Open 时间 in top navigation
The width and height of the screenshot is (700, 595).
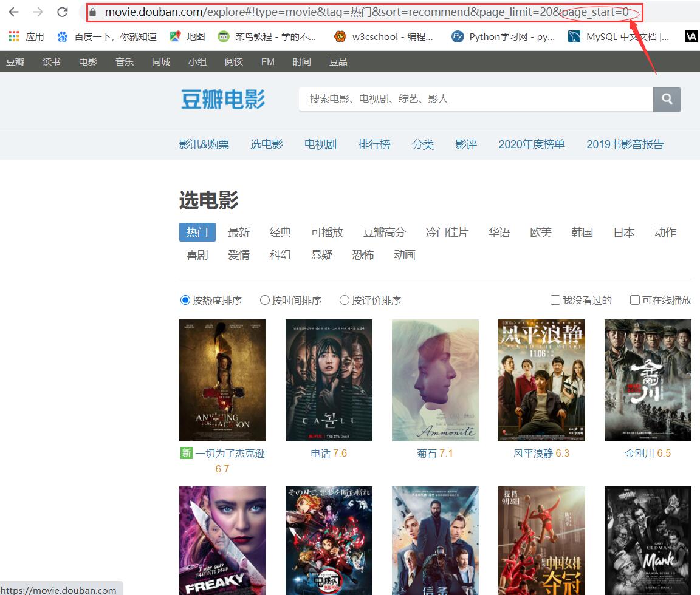(x=302, y=61)
